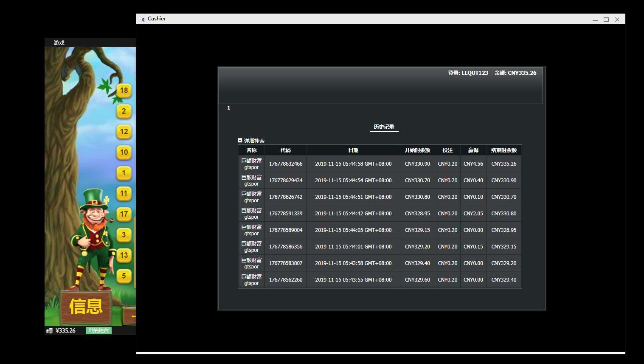644x364 pixels.
Task: Click ending balance CNY335.26 in table
Action: tap(504, 164)
